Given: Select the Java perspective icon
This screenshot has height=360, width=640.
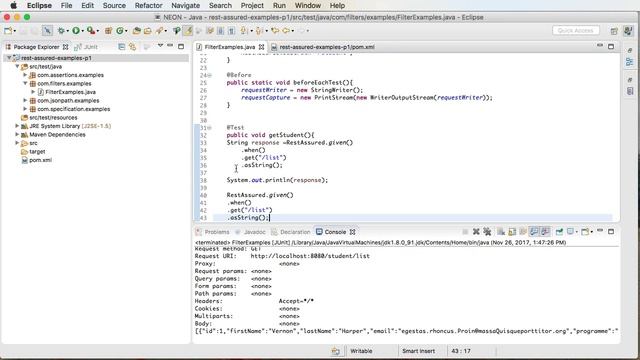Looking at the screenshot, I should pyautogui.click(x=628, y=31).
